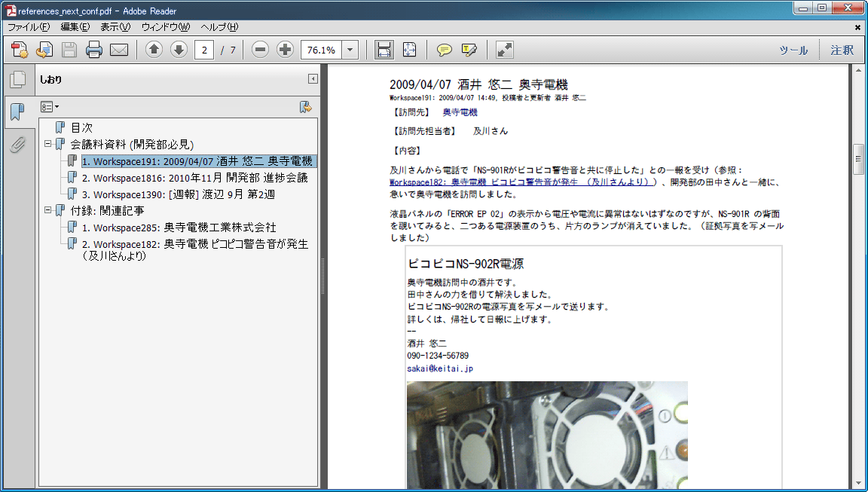Collapse the 会議料資料 bookmark branch
The image size is (868, 492).
[x=47, y=144]
